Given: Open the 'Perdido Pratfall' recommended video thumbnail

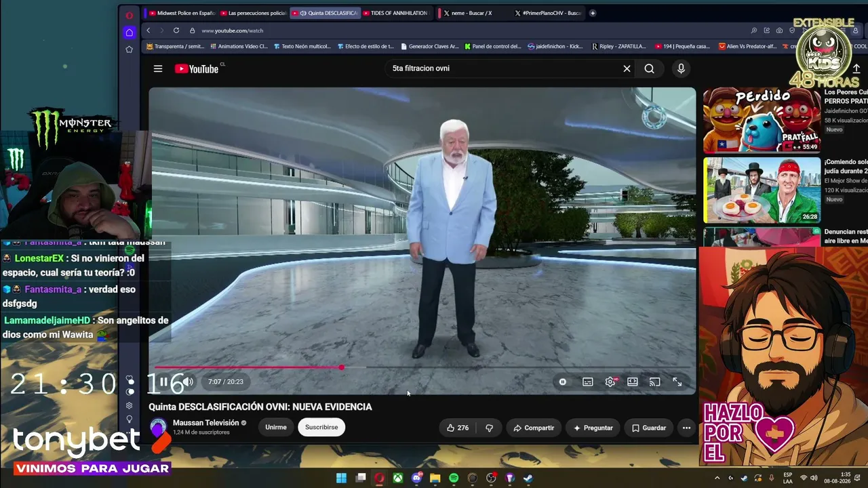Looking at the screenshot, I should (x=762, y=120).
